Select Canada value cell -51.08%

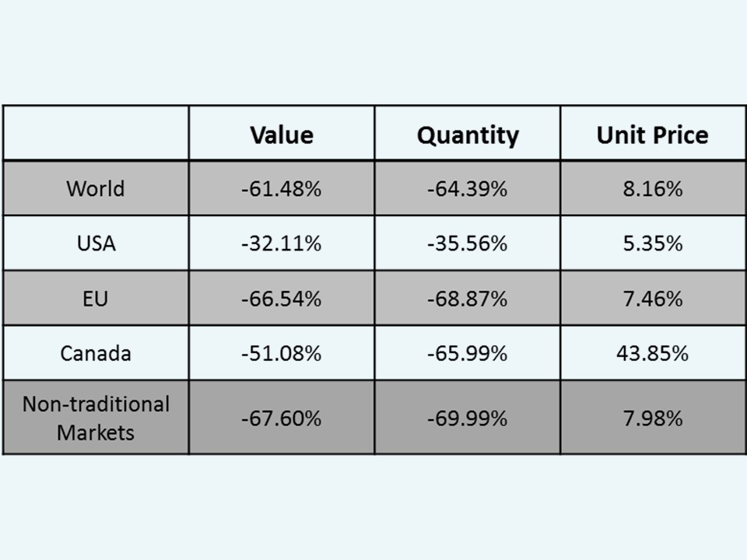point(281,353)
